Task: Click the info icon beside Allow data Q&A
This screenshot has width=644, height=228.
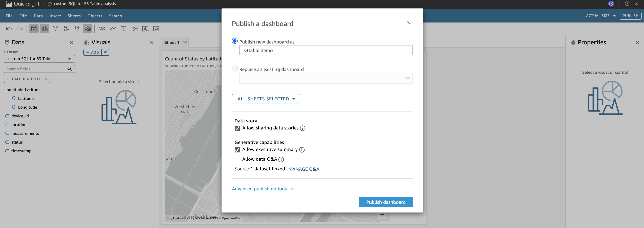Action: tap(281, 159)
